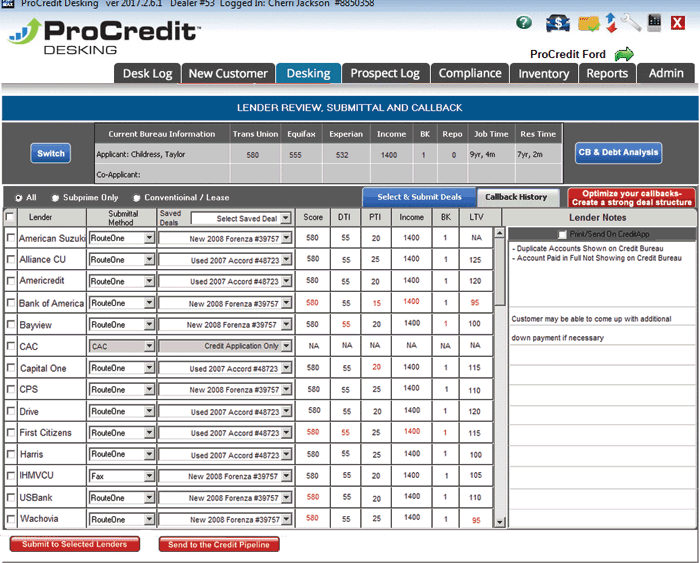Check the Capital One lender checkbox
The width and height of the screenshot is (700, 563).
pos(11,367)
